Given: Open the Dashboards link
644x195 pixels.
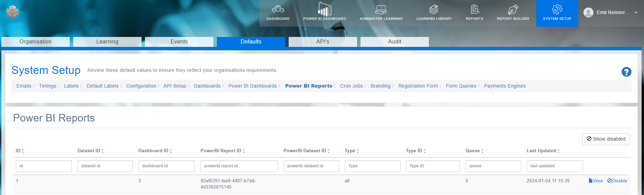Looking at the screenshot, I should (x=207, y=86).
